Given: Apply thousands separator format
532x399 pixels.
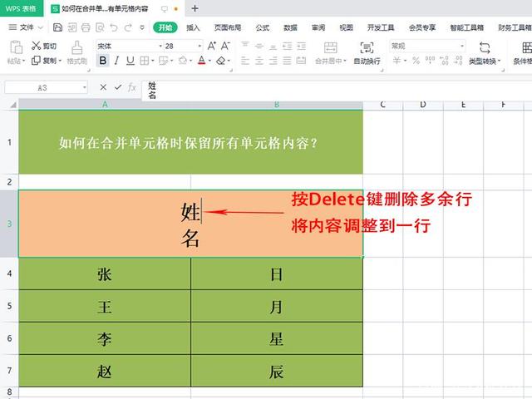Looking at the screenshot, I should pos(431,61).
